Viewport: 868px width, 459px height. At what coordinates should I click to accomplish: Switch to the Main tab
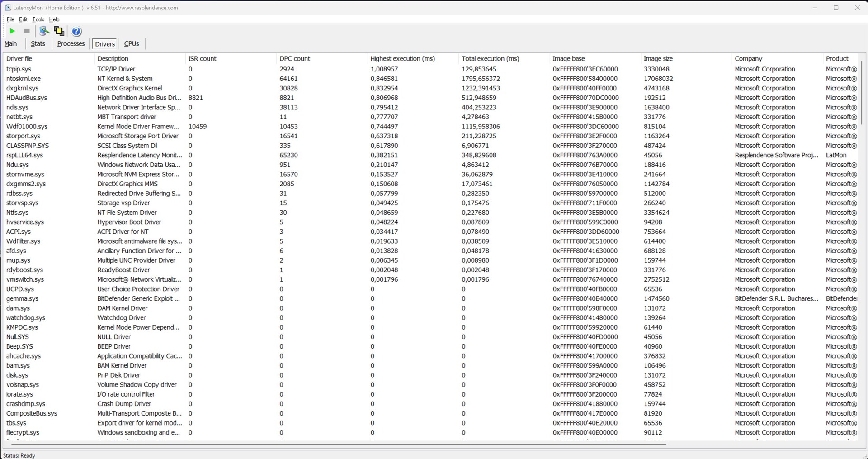(x=11, y=44)
